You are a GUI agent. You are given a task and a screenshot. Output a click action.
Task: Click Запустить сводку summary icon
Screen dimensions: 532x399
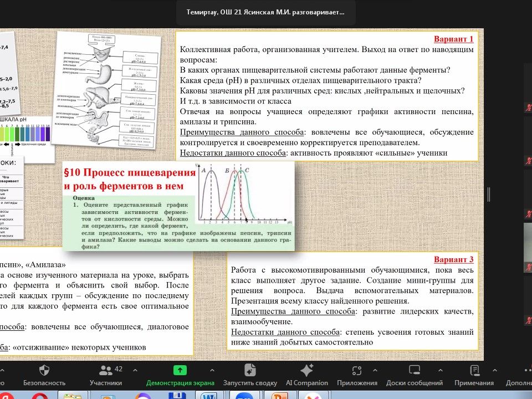250,371
